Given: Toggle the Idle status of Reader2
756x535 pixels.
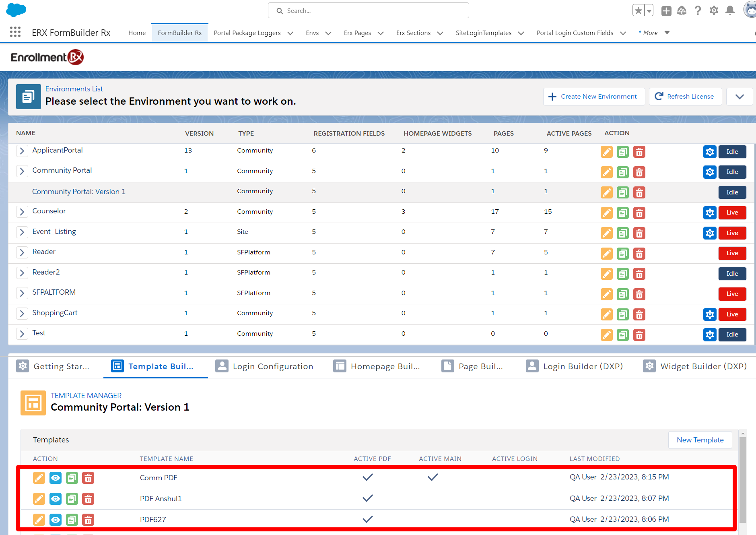Looking at the screenshot, I should point(732,274).
